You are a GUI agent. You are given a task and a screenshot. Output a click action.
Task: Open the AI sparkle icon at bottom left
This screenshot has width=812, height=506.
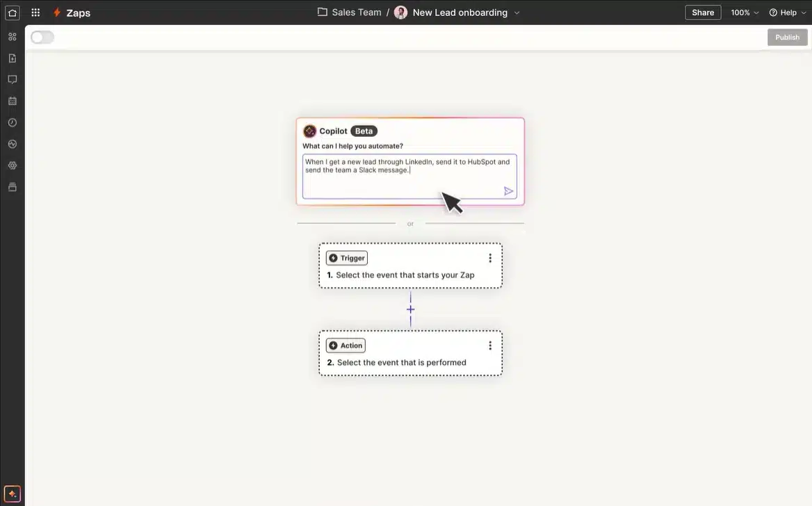12,493
